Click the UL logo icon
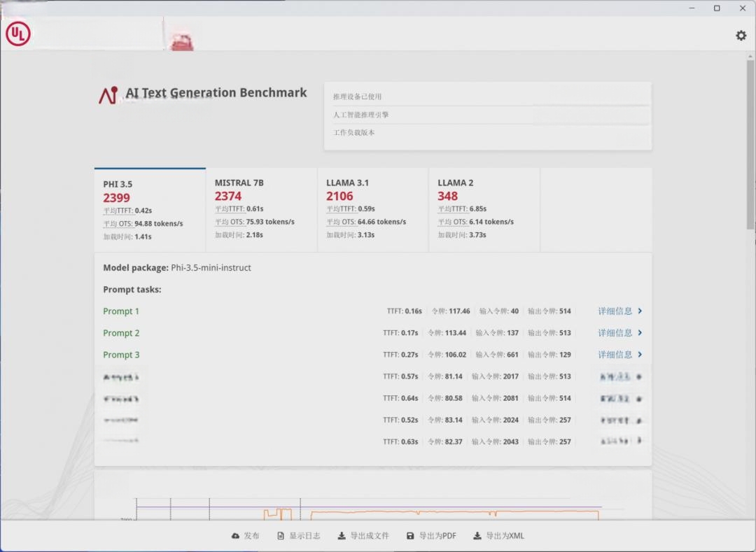The width and height of the screenshot is (756, 552). tap(17, 34)
